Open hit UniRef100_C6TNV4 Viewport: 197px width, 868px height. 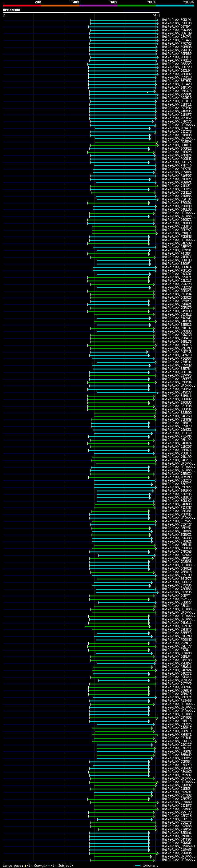tap(177, 26)
